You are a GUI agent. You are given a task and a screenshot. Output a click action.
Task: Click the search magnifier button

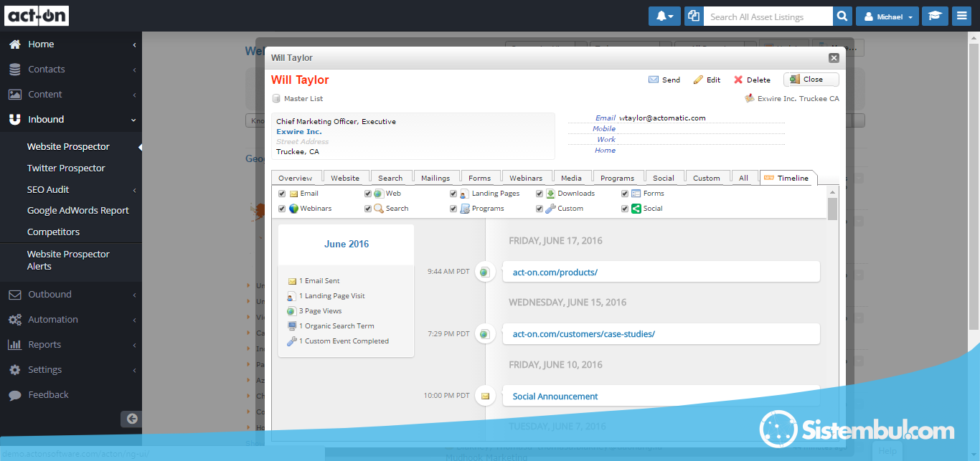click(842, 16)
